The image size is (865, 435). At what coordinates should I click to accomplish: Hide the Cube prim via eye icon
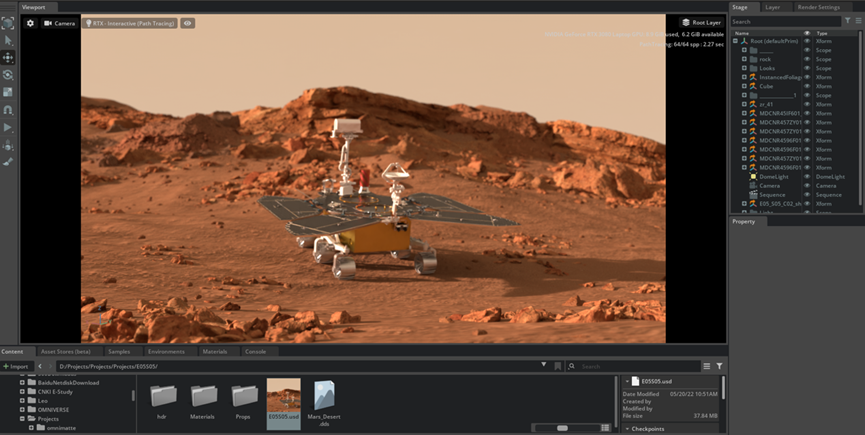coord(807,87)
